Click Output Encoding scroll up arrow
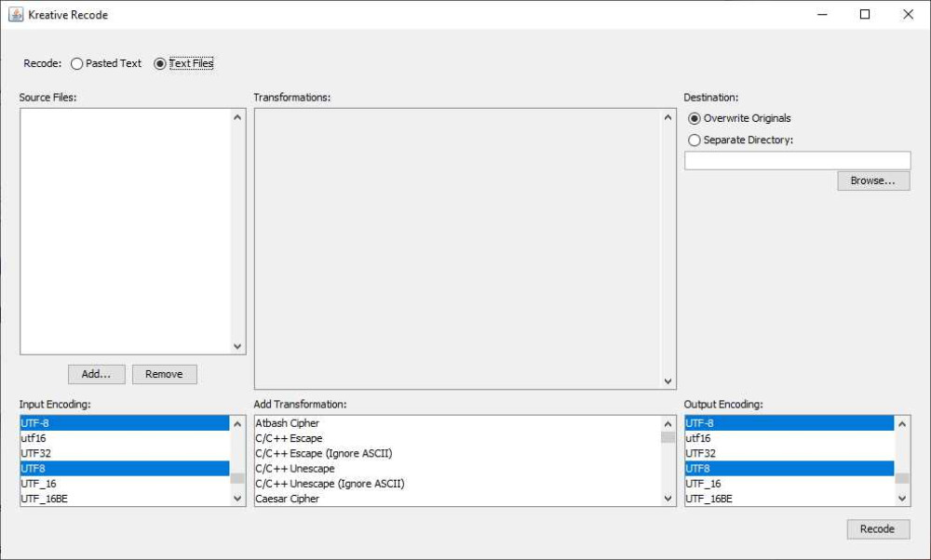This screenshot has width=931, height=560. coord(902,423)
